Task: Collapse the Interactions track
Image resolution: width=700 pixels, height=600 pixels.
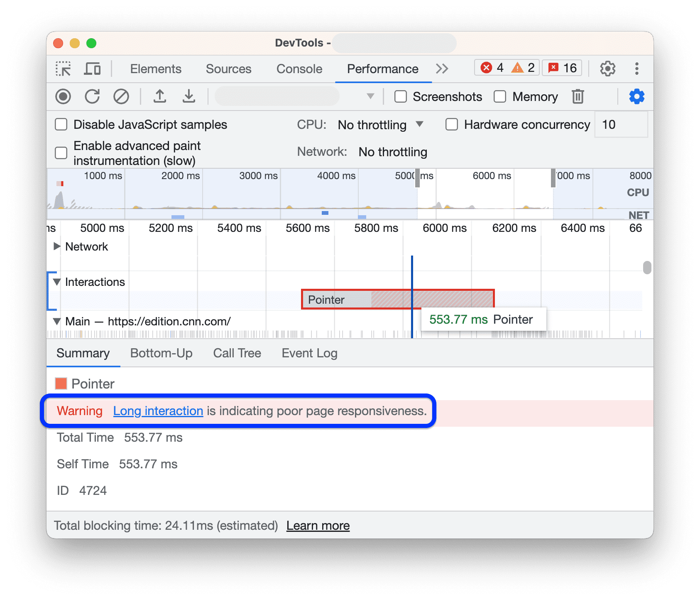Action: pyautogui.click(x=57, y=282)
